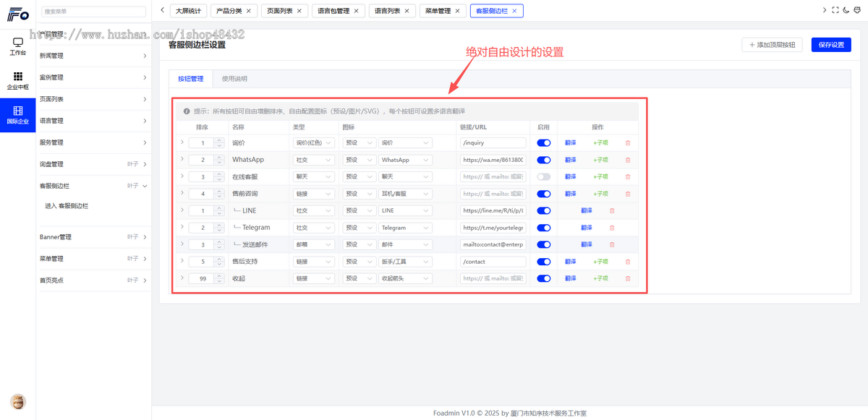
Task: Open the 案例管理 sidebar menu
Action: pyautogui.click(x=93, y=77)
